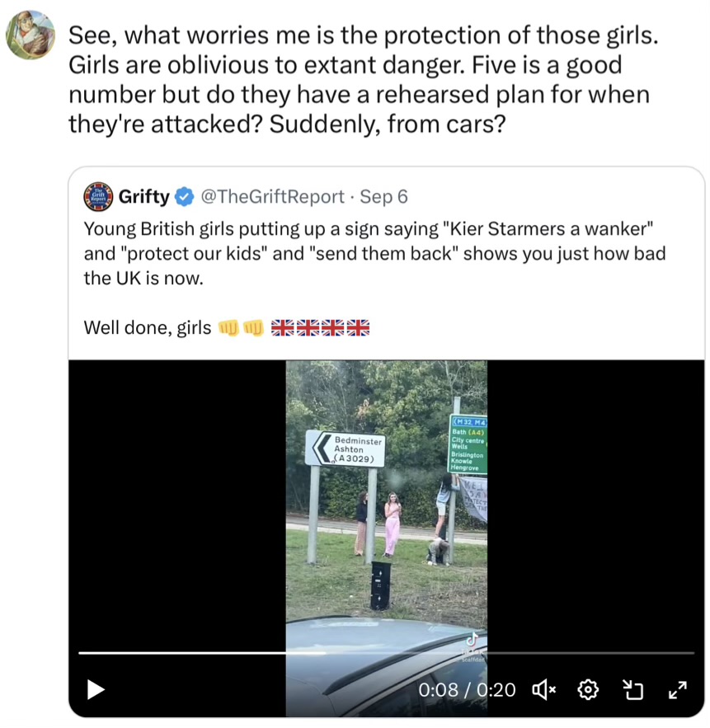The image size is (710, 728).
Task: Open the replying user's profile avatar
Action: [x=31, y=35]
